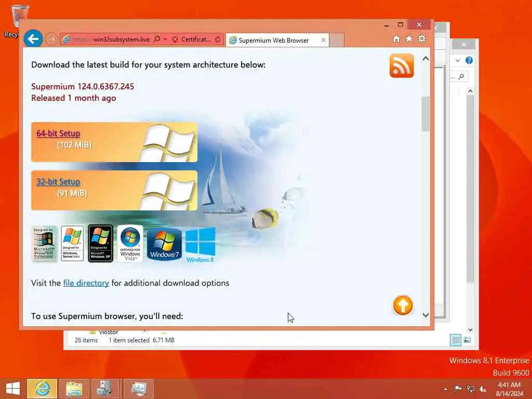Screen dimensions: 532x399
Task: Click the page scrollbar up arrow
Action: click(425, 59)
